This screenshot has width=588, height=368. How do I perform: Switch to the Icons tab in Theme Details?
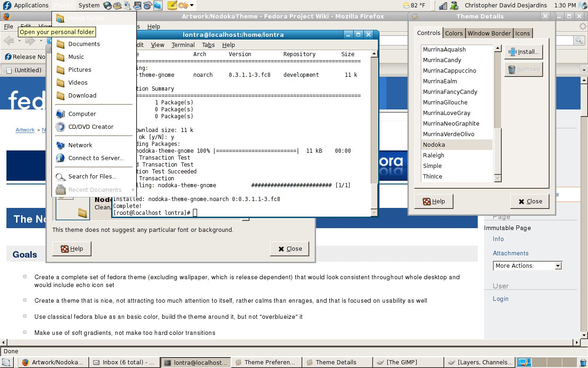[522, 33]
